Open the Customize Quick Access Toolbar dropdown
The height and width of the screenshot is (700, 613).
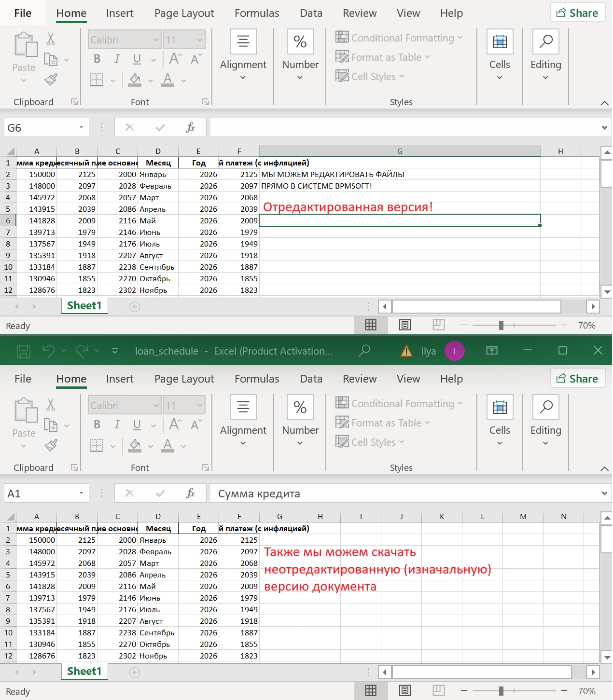[115, 351]
